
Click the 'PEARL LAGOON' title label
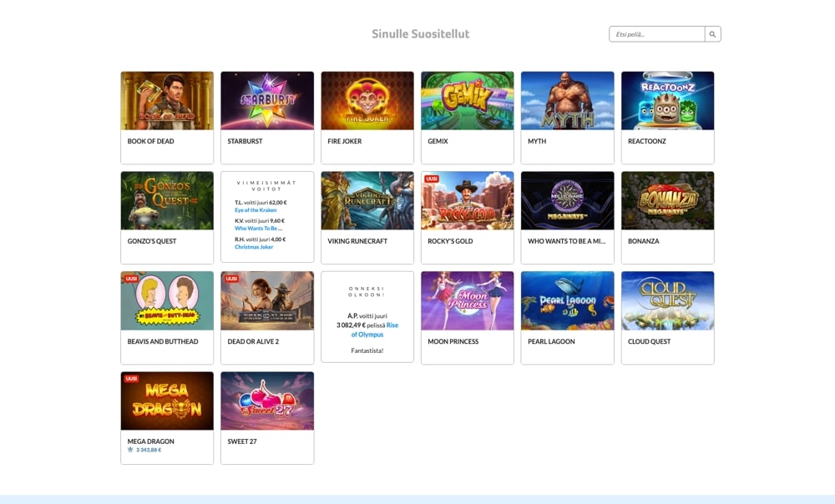[551, 341]
